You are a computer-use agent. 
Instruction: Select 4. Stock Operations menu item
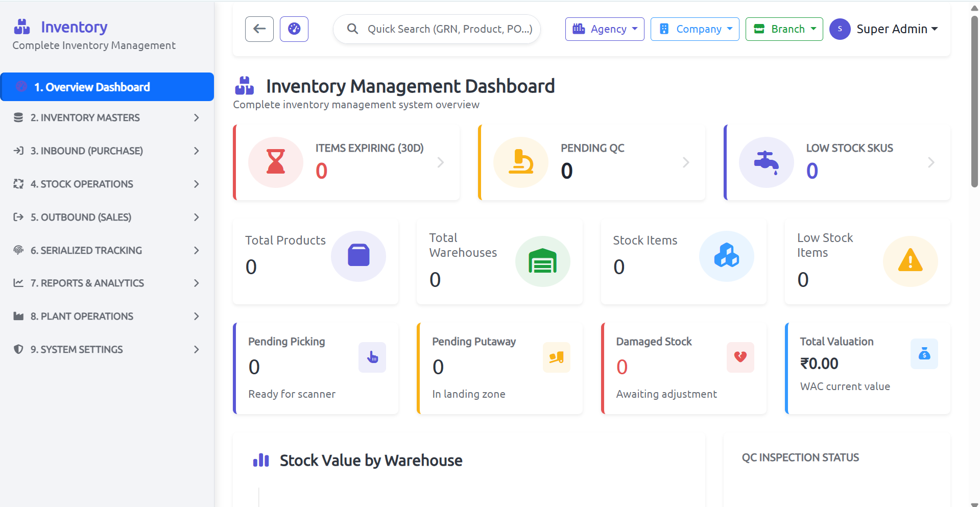click(x=107, y=184)
